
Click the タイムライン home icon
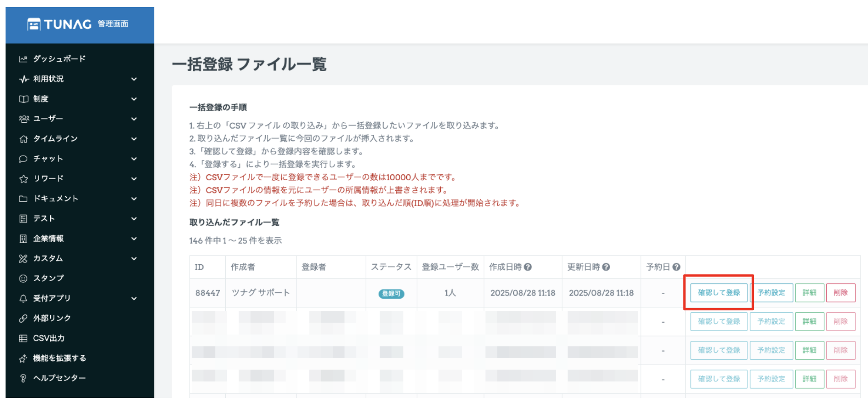(x=23, y=139)
